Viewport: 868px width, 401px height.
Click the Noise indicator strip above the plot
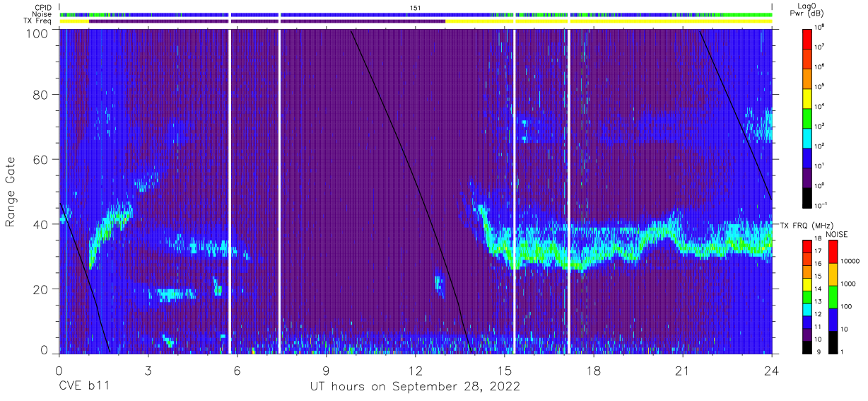(416, 14)
